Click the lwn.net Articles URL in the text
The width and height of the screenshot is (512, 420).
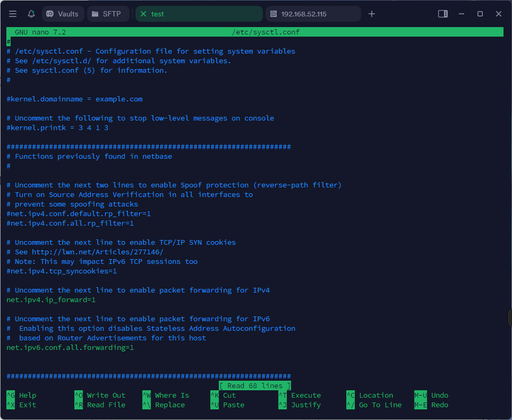tap(97, 252)
